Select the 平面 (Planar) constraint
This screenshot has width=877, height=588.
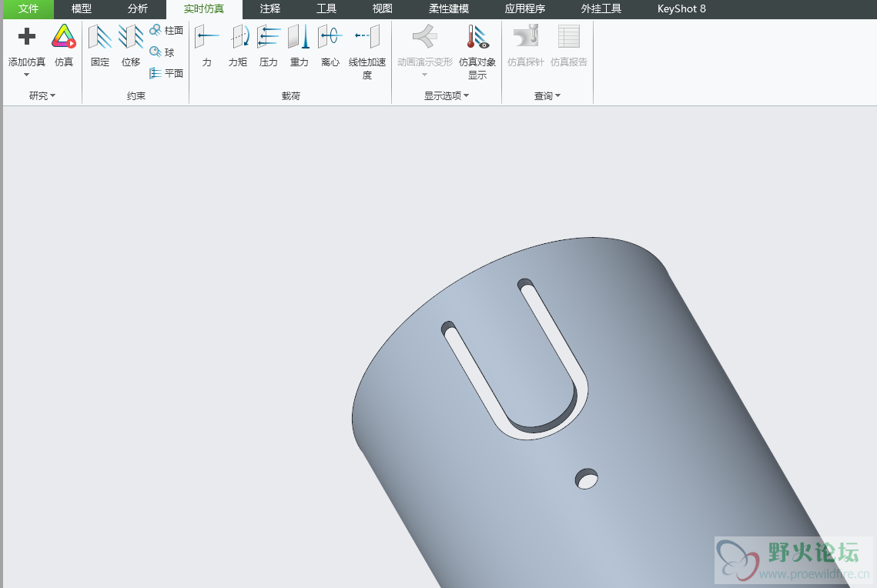pos(166,73)
